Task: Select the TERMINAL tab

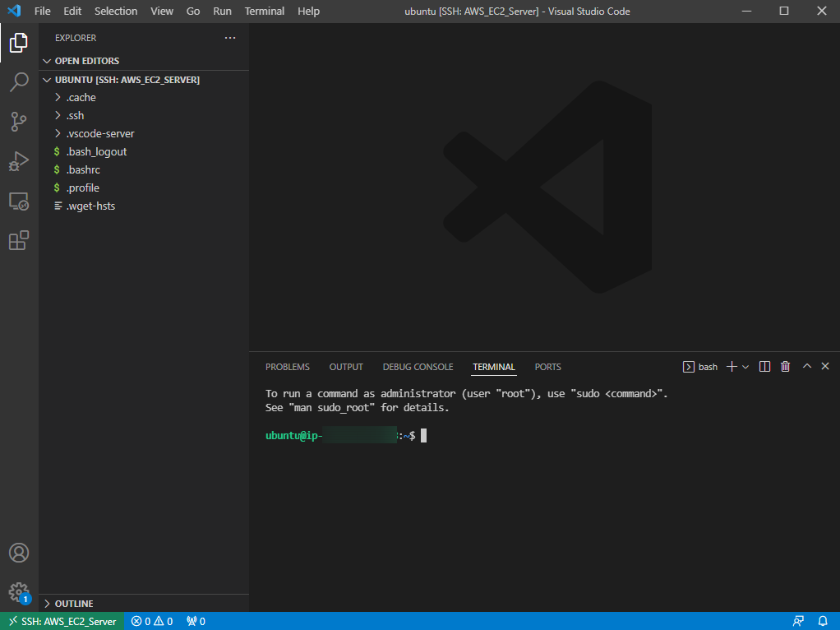Action: (x=494, y=367)
